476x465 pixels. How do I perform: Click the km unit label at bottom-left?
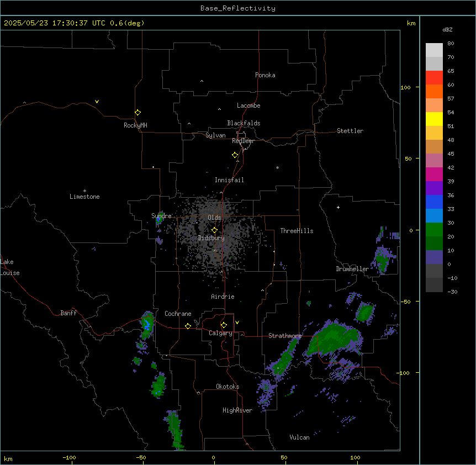(x=8, y=458)
